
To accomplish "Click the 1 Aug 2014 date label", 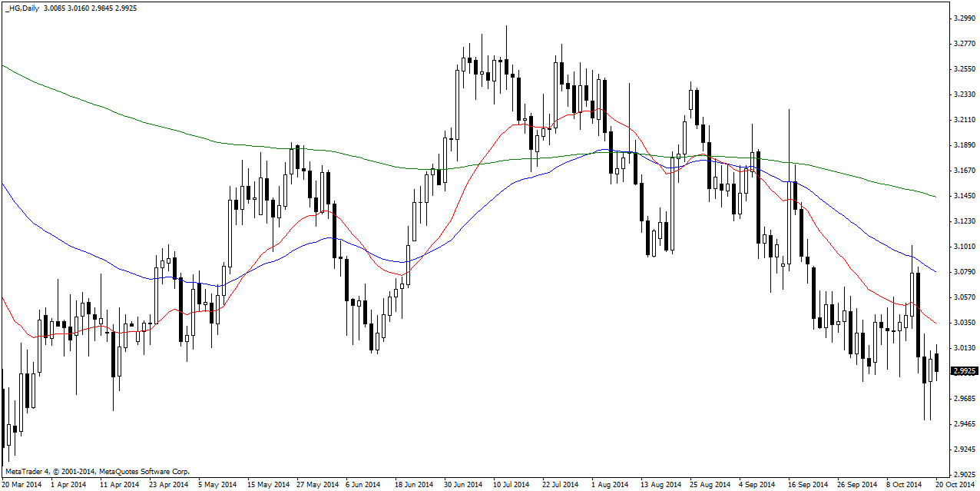I will tap(609, 485).
